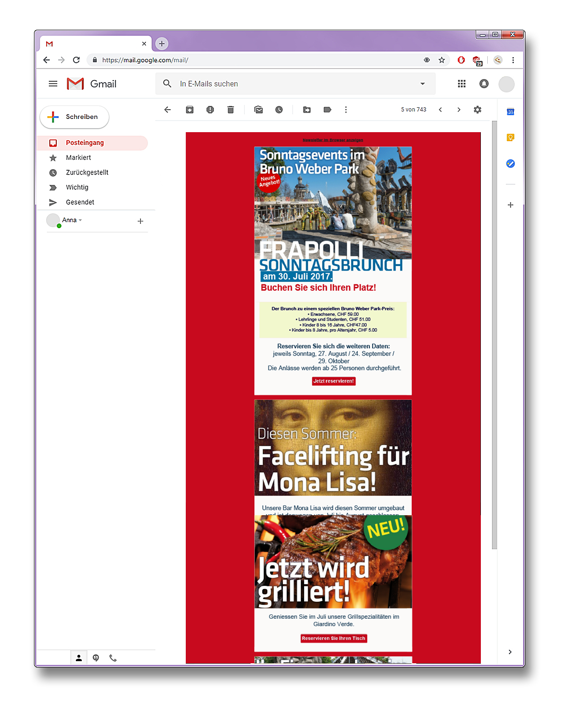Open more actions three-dot menu
The width and height of the screenshot is (561, 728).
pyautogui.click(x=346, y=110)
